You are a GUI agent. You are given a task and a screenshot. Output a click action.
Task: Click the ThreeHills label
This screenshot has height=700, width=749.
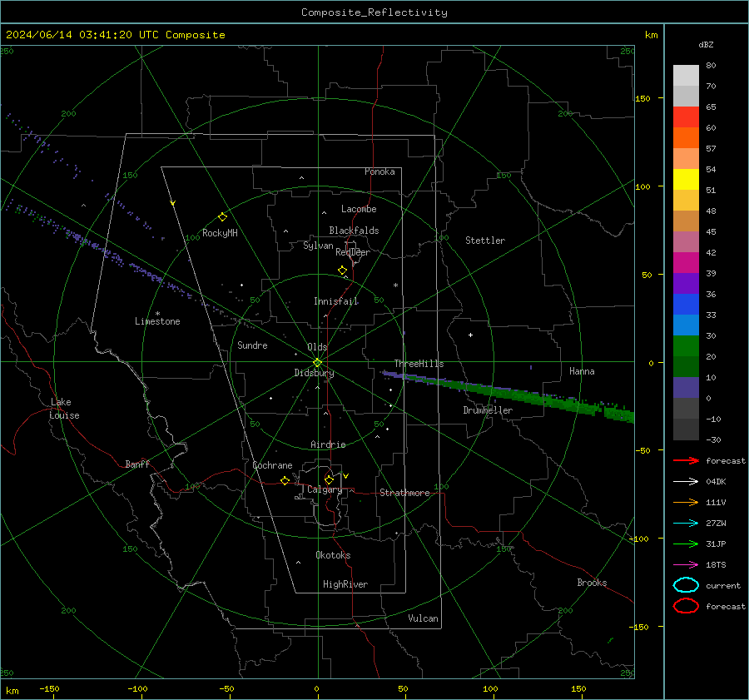[x=419, y=364]
